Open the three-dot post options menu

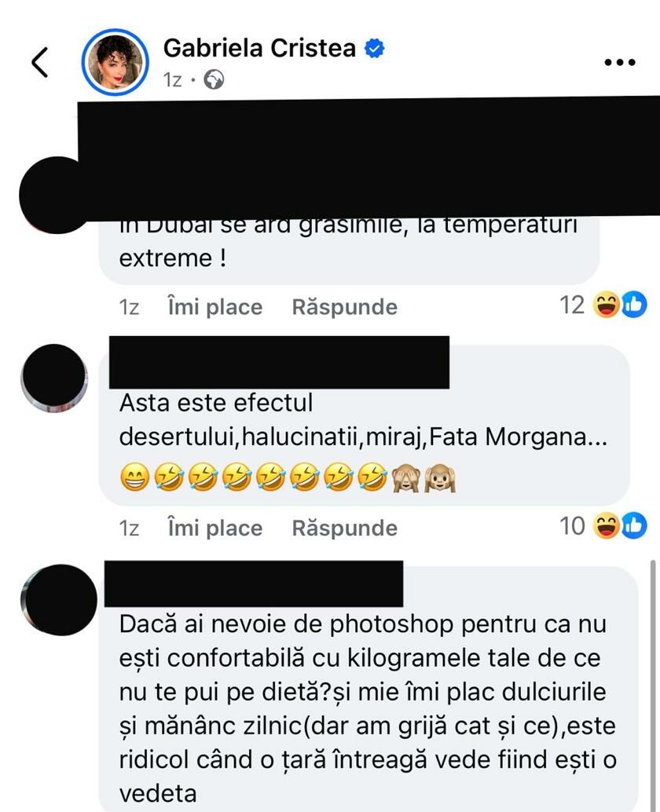pyautogui.click(x=620, y=63)
